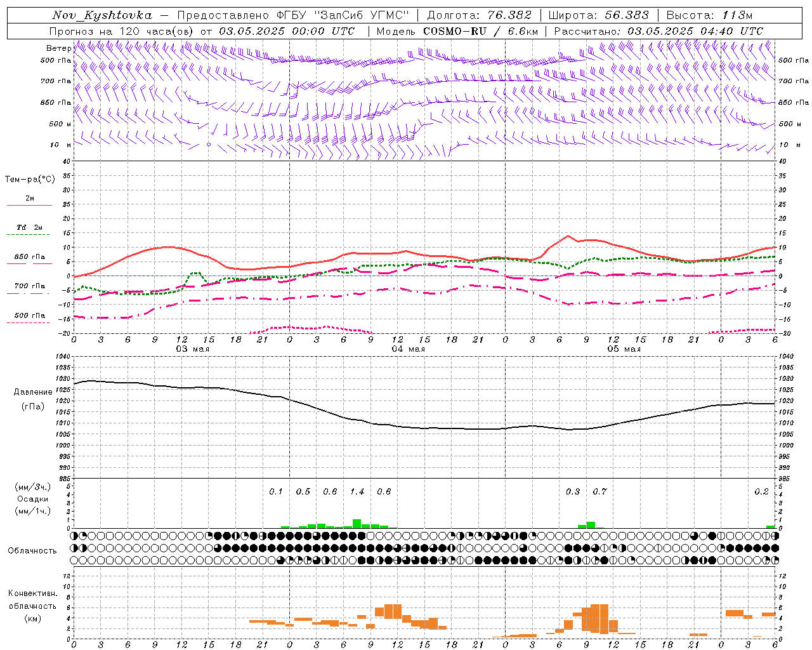Click the Ветер wind panel label

coord(58,48)
